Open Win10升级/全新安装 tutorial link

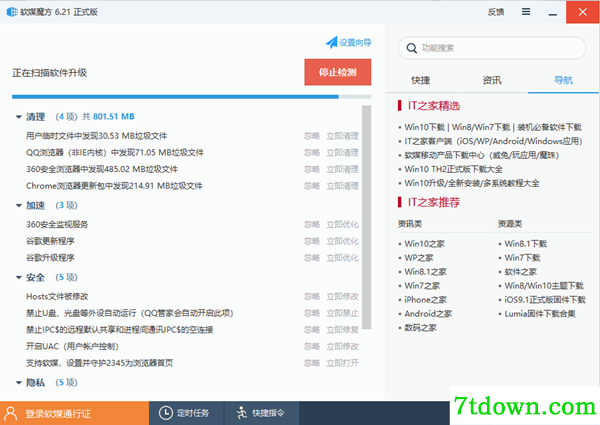point(472,183)
